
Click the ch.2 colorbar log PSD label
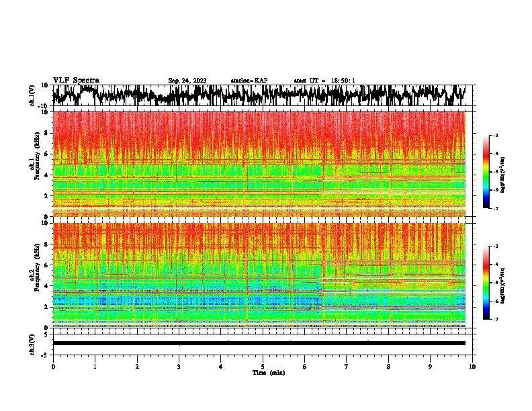[502, 286]
